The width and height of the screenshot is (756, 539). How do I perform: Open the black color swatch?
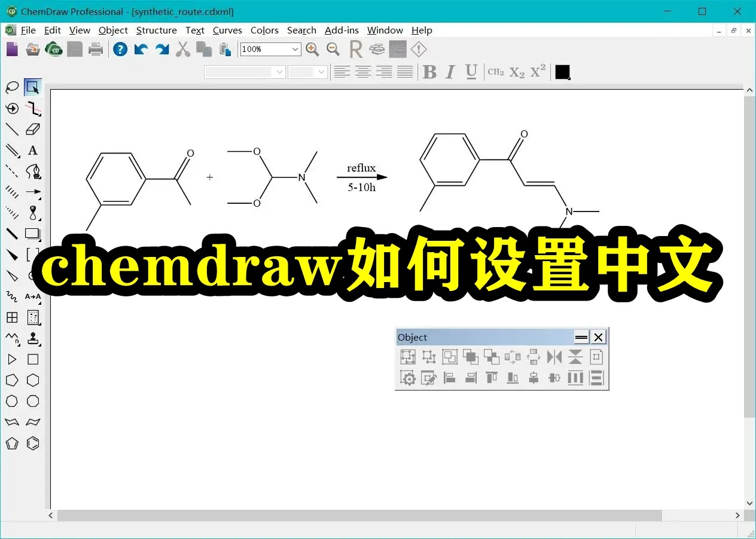[x=562, y=72]
